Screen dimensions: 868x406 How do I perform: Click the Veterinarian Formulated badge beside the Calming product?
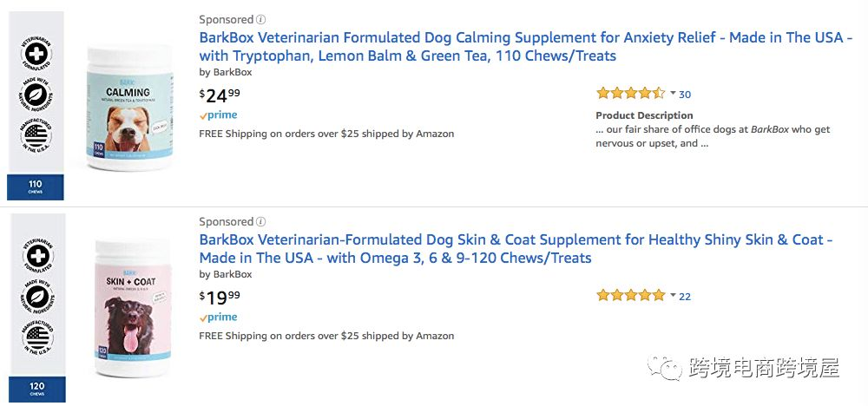(x=36, y=54)
